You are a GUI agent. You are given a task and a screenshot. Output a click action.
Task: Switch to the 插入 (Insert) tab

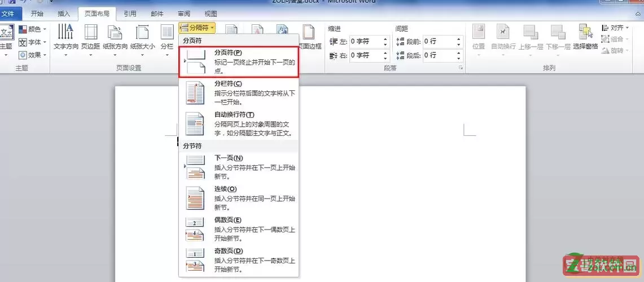(x=64, y=14)
